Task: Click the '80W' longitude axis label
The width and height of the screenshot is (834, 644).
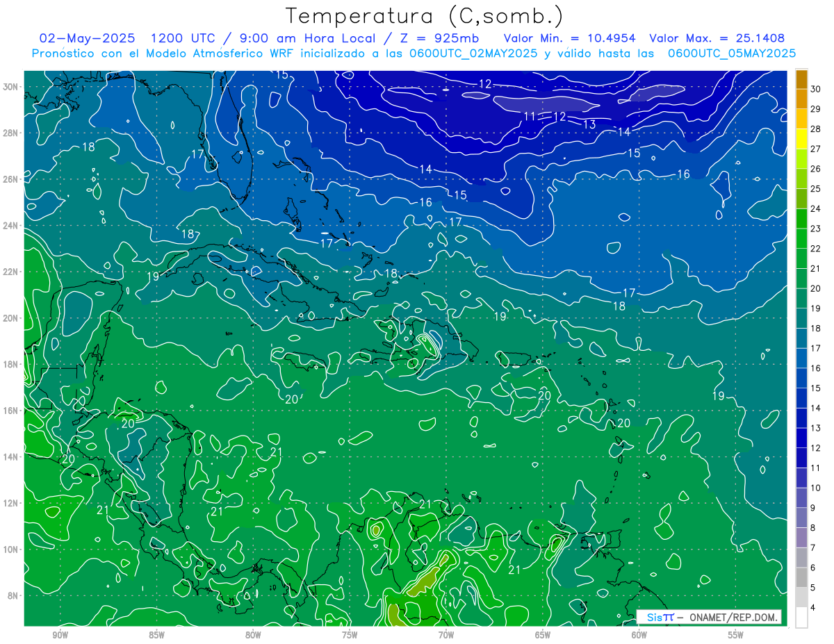Action: coord(253,635)
